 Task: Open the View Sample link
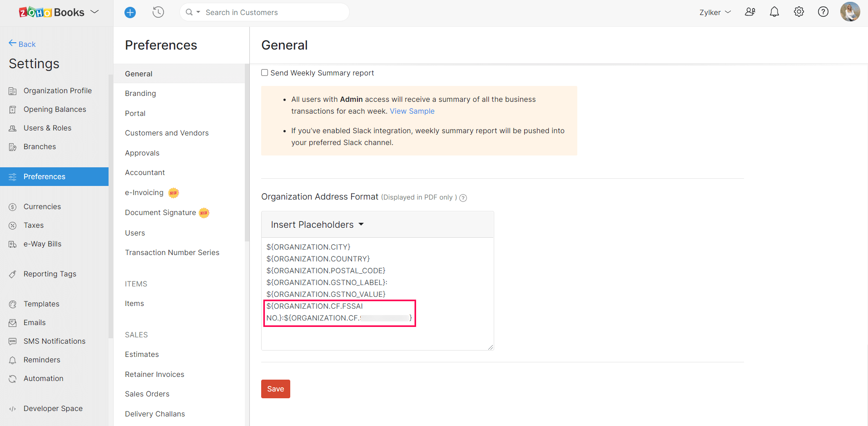(x=412, y=111)
